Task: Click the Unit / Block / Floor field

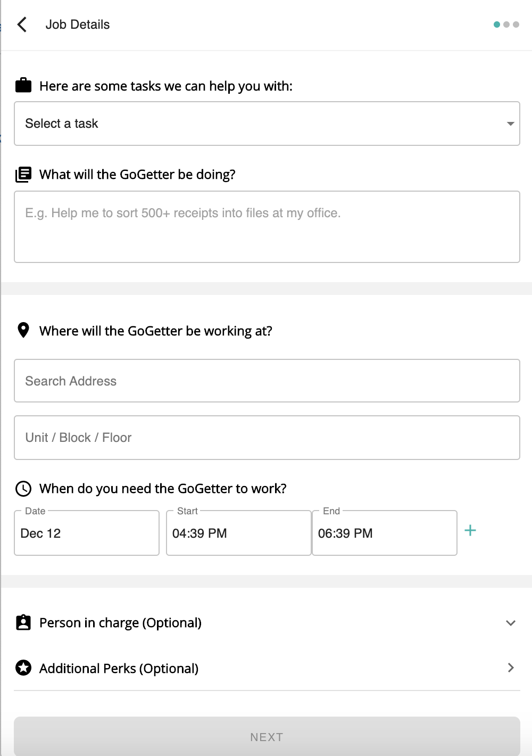Action: (x=267, y=438)
